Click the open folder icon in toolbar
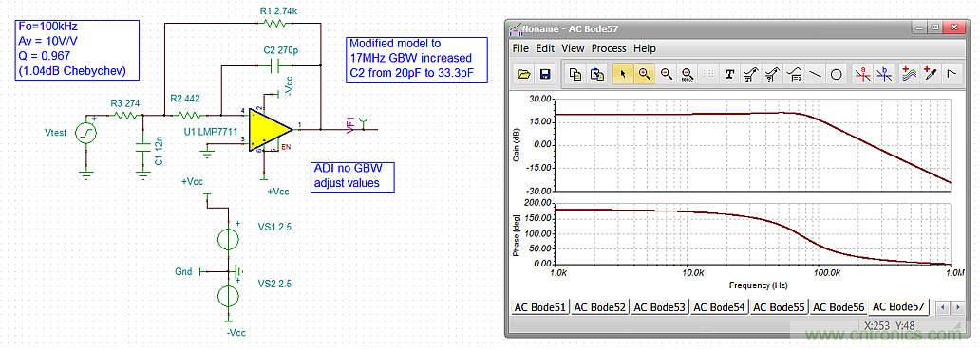 click(524, 74)
